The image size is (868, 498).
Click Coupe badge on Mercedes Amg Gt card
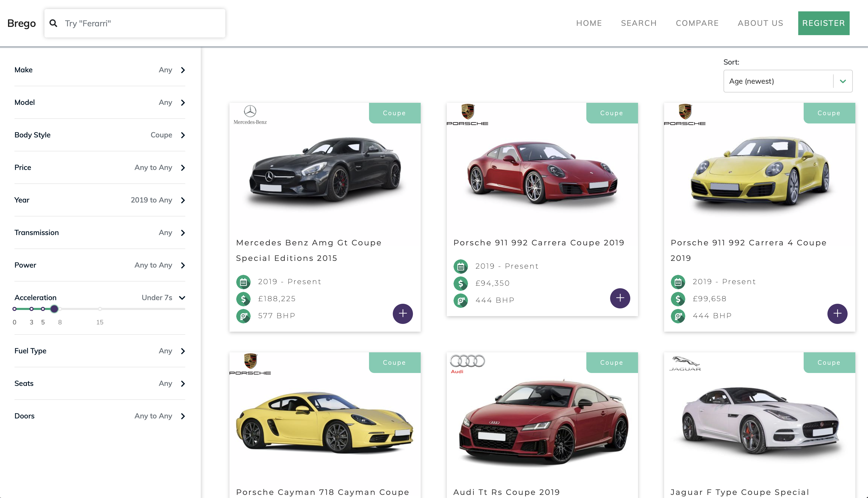pos(395,113)
